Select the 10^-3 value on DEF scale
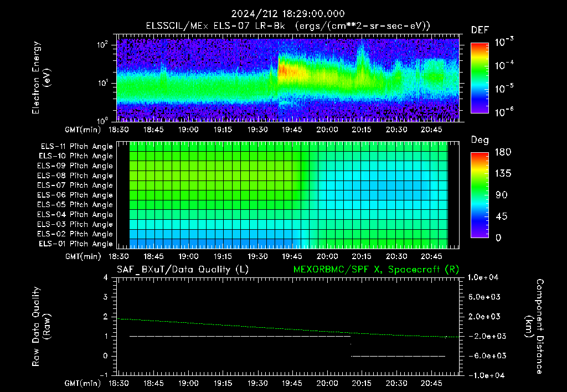The width and height of the screenshot is (567, 392). click(504, 42)
